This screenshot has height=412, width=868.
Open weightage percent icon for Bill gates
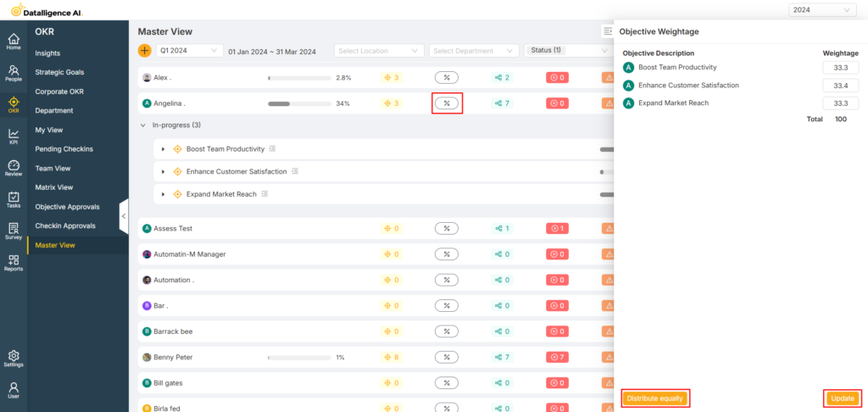coord(447,382)
